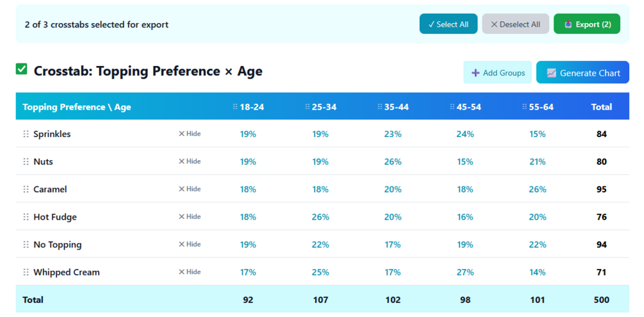The image size is (644, 317).
Task: Click drag handle on 18-24 column header
Action: 235,107
